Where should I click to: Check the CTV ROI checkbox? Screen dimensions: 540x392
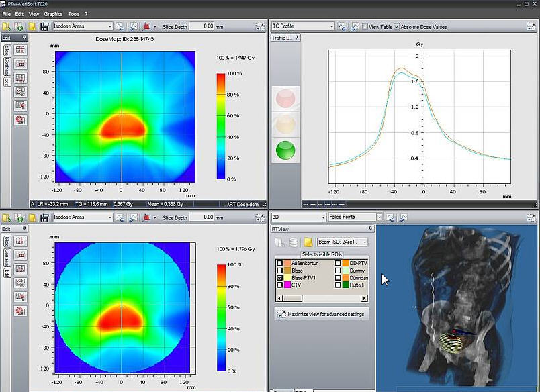[x=279, y=285]
